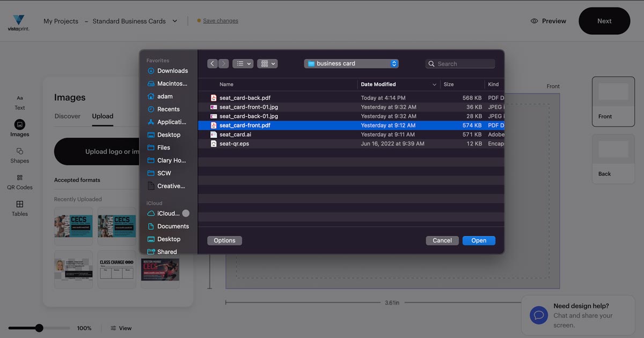Select the Back card side thumbnail
This screenshot has height=338, width=644.
coord(613,159)
